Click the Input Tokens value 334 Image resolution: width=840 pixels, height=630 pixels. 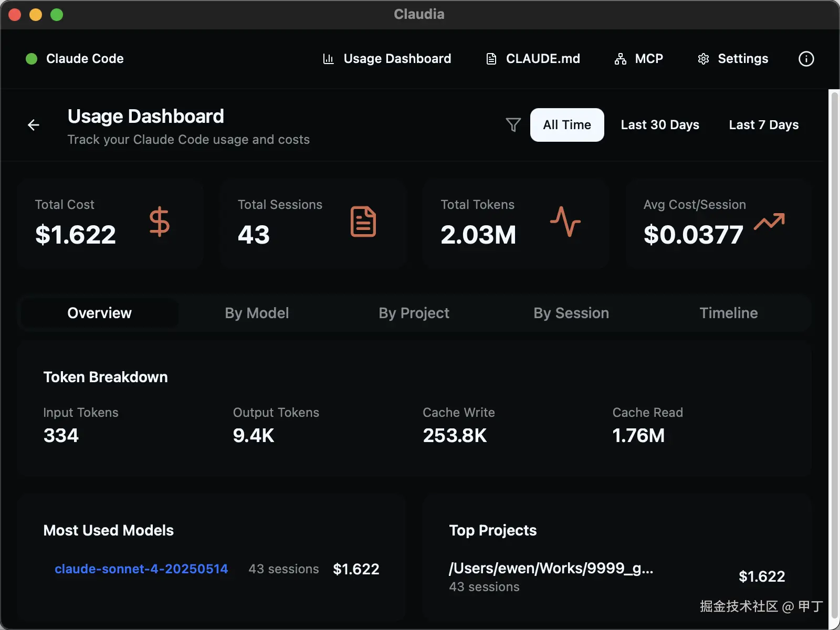click(x=61, y=436)
